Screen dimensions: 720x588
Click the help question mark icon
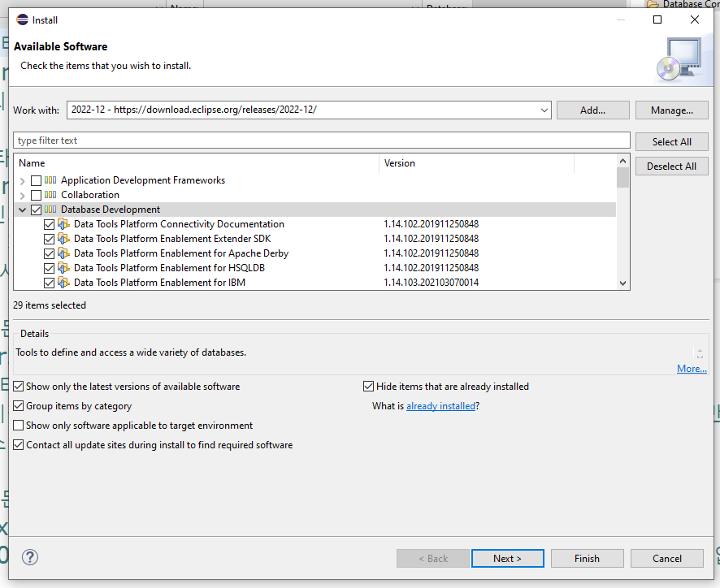pos(30,557)
